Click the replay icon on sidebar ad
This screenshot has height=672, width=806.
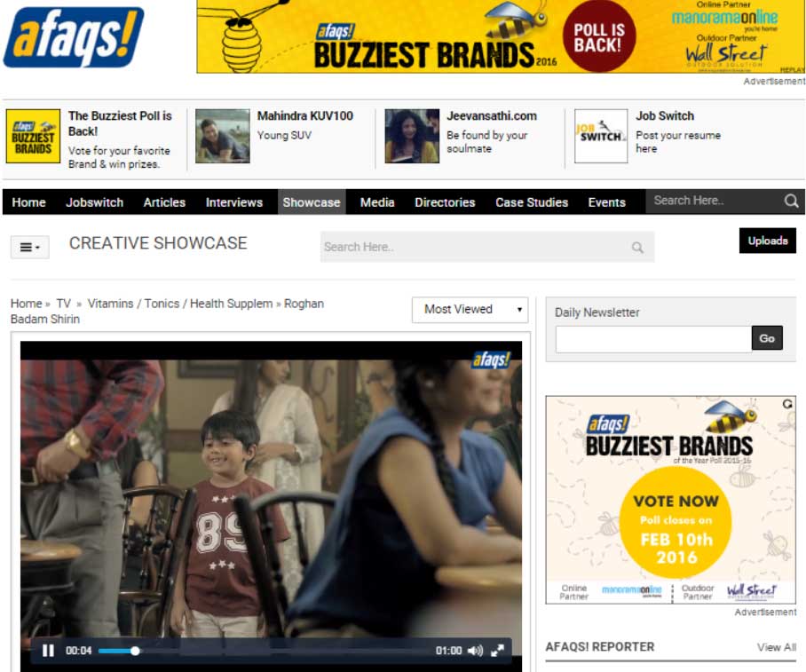pos(787,404)
